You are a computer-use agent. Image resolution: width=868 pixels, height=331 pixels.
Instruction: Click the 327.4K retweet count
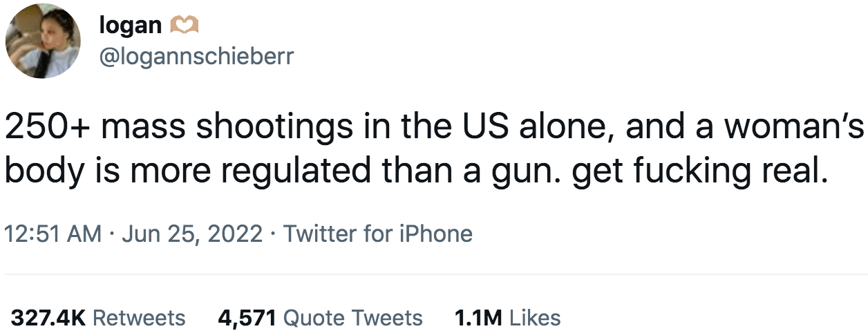pos(48,317)
